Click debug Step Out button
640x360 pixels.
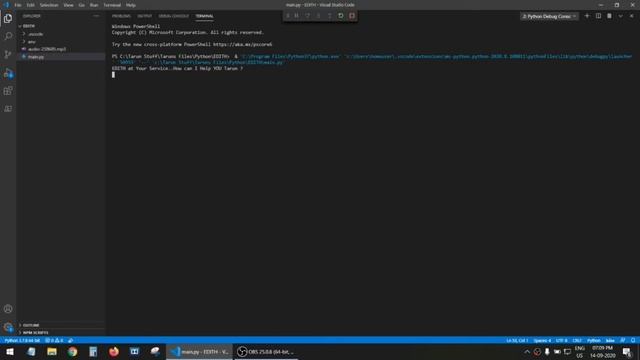pos(329,16)
